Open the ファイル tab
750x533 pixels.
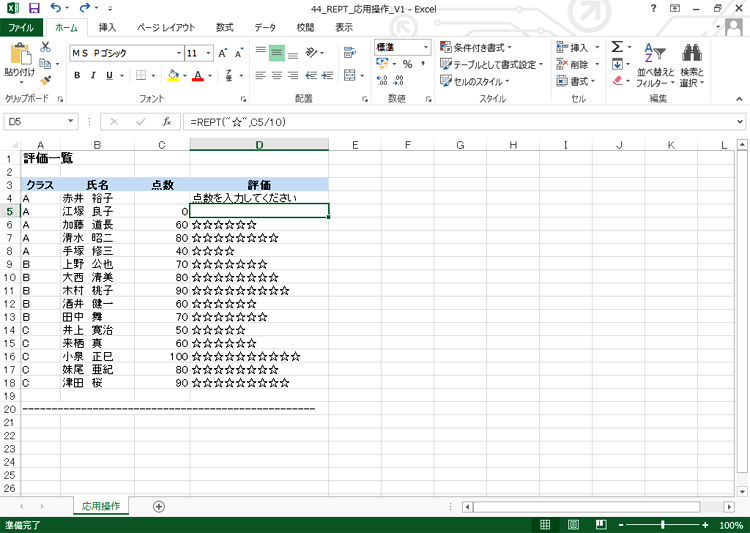click(21, 27)
